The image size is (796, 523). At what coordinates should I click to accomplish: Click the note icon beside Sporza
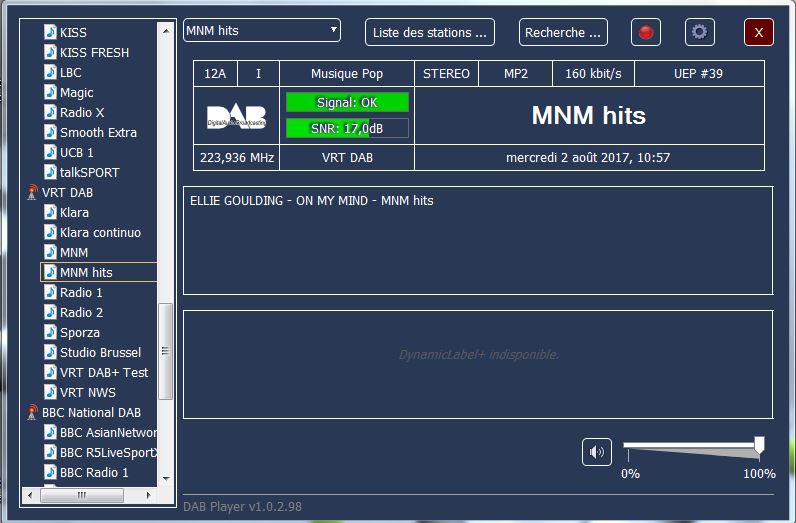pyautogui.click(x=50, y=332)
